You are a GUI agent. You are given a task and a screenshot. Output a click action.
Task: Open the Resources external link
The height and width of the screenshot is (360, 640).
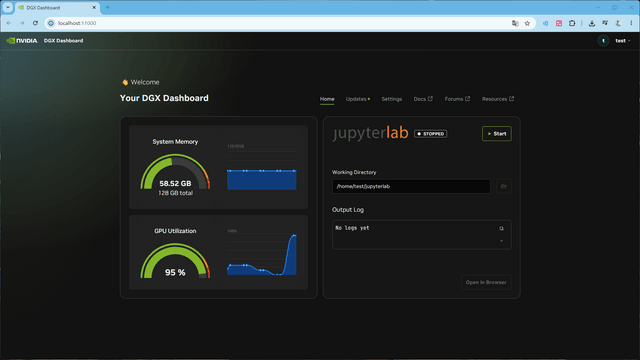pos(498,99)
